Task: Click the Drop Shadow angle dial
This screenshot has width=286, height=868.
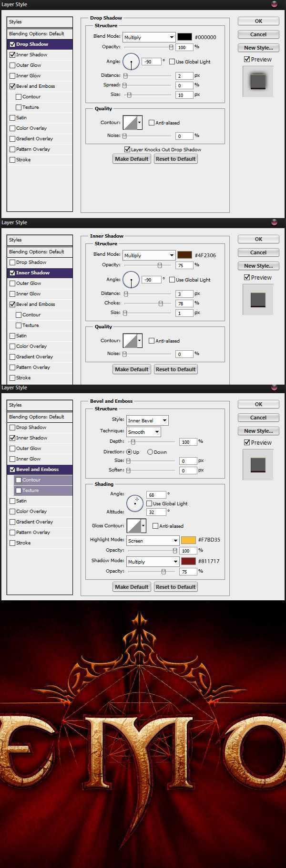Action: pyautogui.click(x=131, y=62)
